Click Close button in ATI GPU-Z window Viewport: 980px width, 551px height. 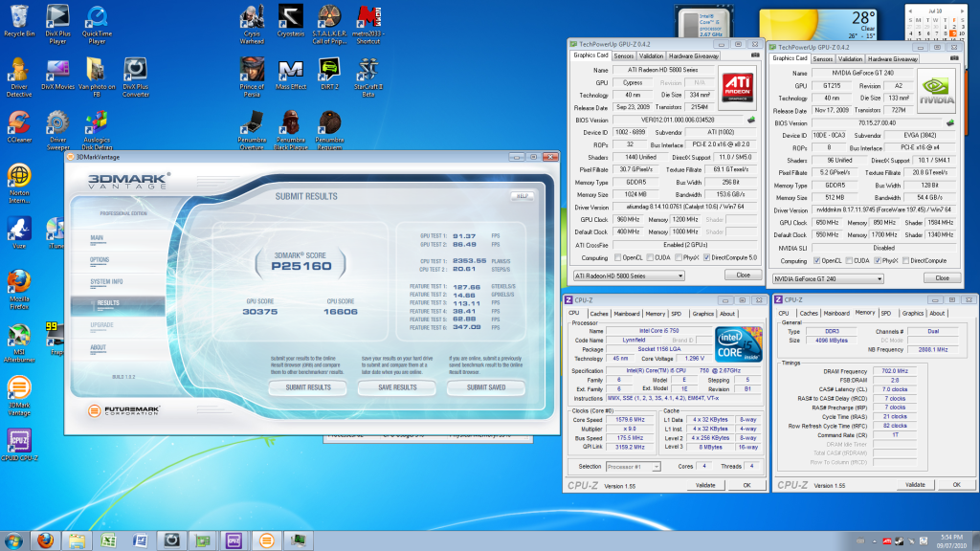743,275
